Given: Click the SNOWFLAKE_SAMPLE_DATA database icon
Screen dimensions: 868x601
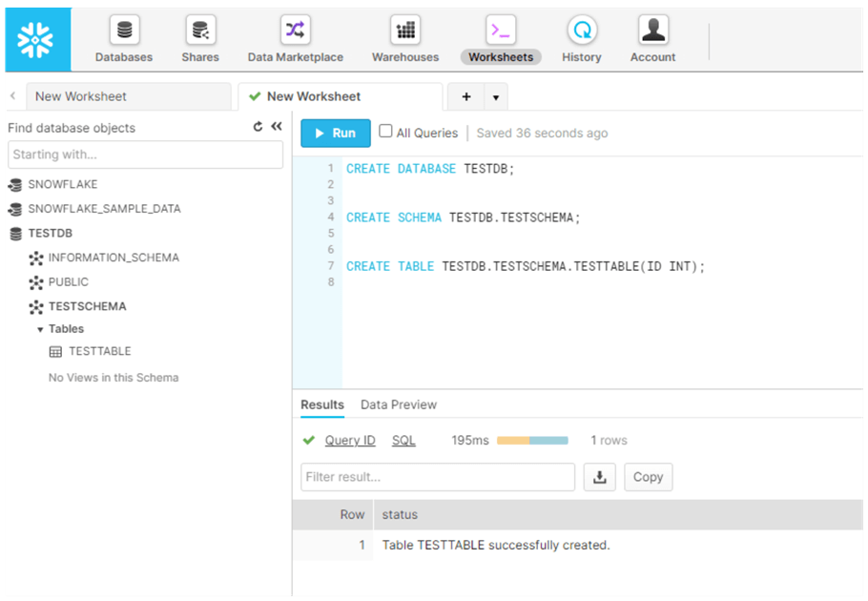Looking at the screenshot, I should 15,209.
